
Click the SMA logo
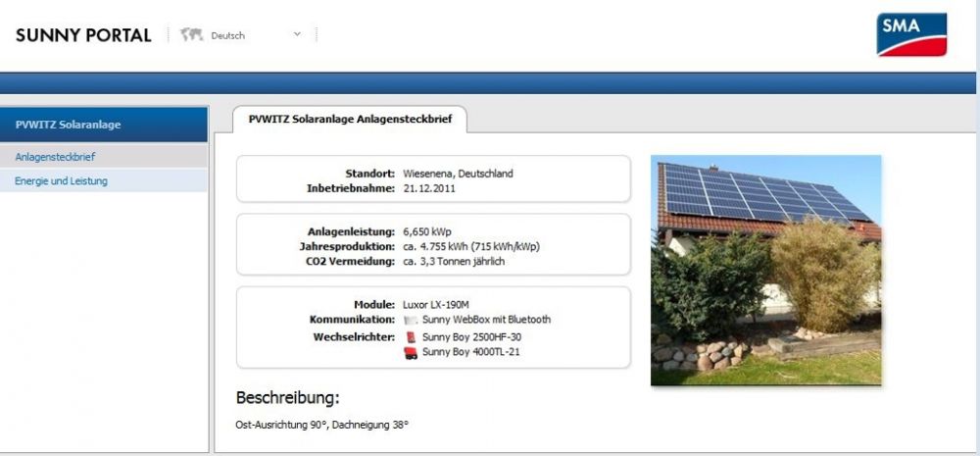coord(911,34)
